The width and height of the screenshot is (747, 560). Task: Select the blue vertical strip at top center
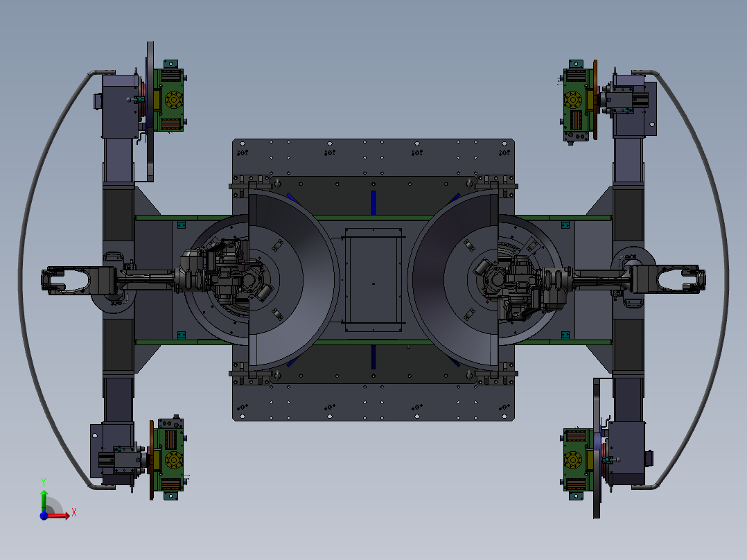point(373,202)
